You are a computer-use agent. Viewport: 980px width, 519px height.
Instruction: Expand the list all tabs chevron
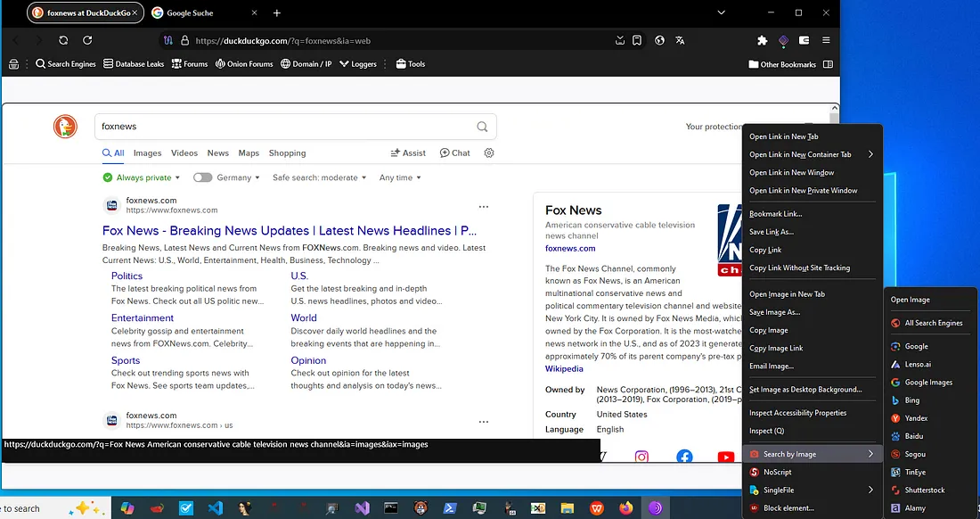pyautogui.click(x=721, y=12)
